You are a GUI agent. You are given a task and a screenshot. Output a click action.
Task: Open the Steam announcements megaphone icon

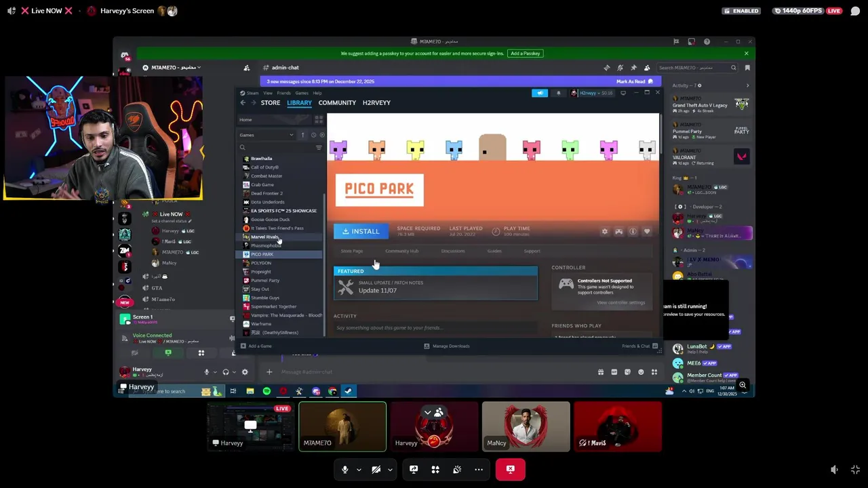(x=540, y=93)
